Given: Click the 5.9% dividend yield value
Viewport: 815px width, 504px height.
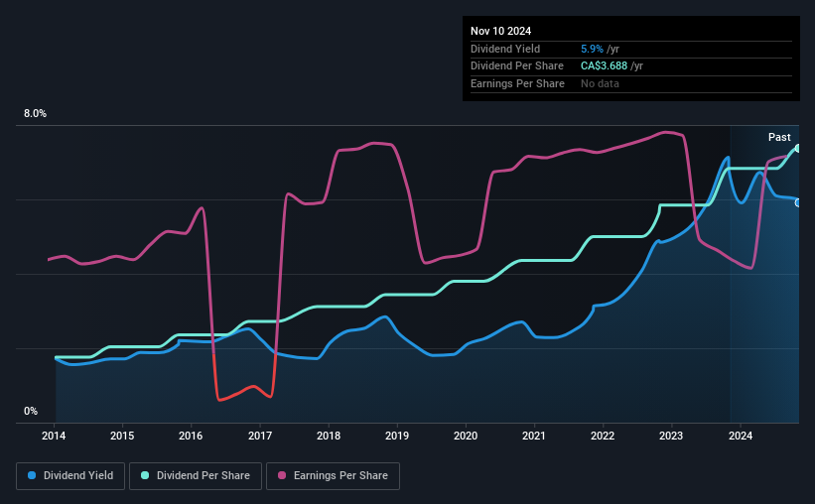Looking at the screenshot, I should tap(592, 49).
